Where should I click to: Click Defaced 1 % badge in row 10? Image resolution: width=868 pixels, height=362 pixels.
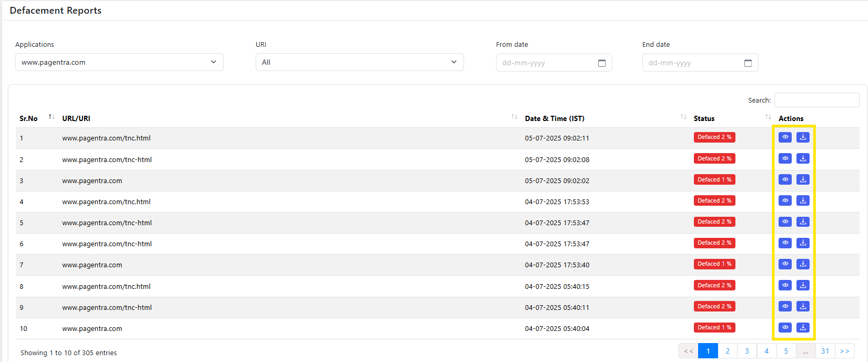click(714, 327)
